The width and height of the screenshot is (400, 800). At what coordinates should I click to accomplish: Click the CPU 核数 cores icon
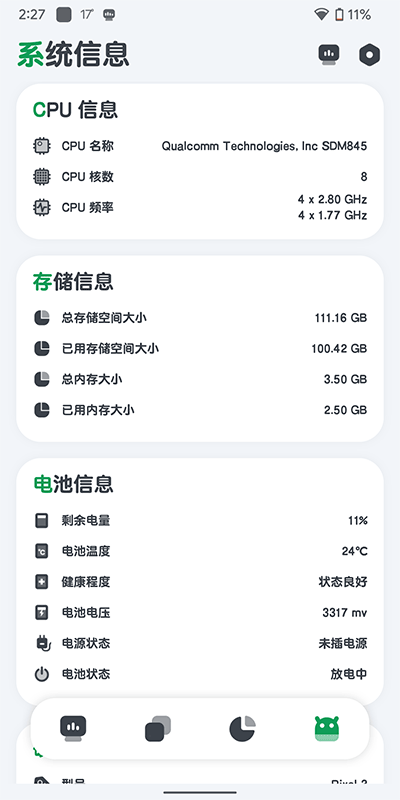pos(42,177)
